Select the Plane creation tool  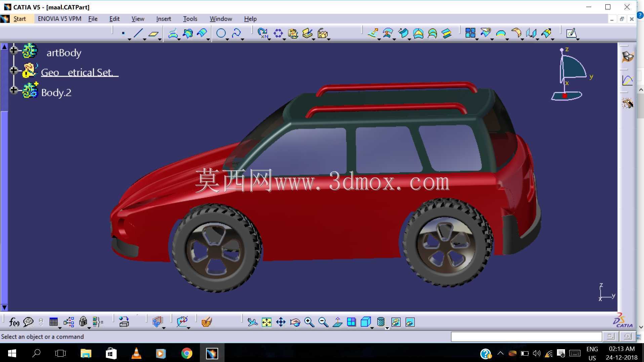tap(154, 33)
